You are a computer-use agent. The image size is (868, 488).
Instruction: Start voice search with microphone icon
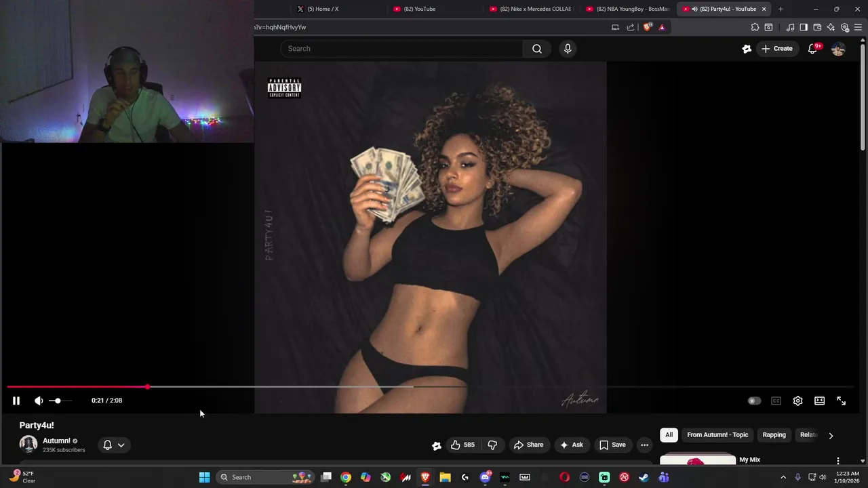568,49
